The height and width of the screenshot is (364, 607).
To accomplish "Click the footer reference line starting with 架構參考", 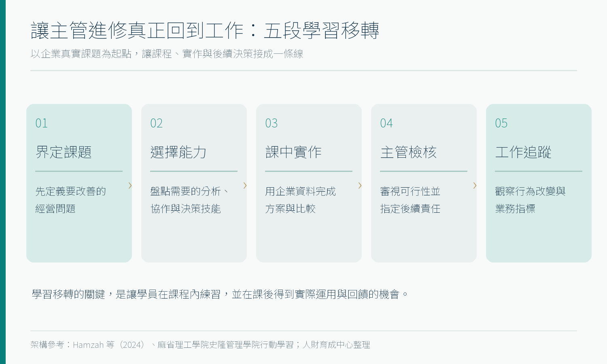I will (200, 345).
